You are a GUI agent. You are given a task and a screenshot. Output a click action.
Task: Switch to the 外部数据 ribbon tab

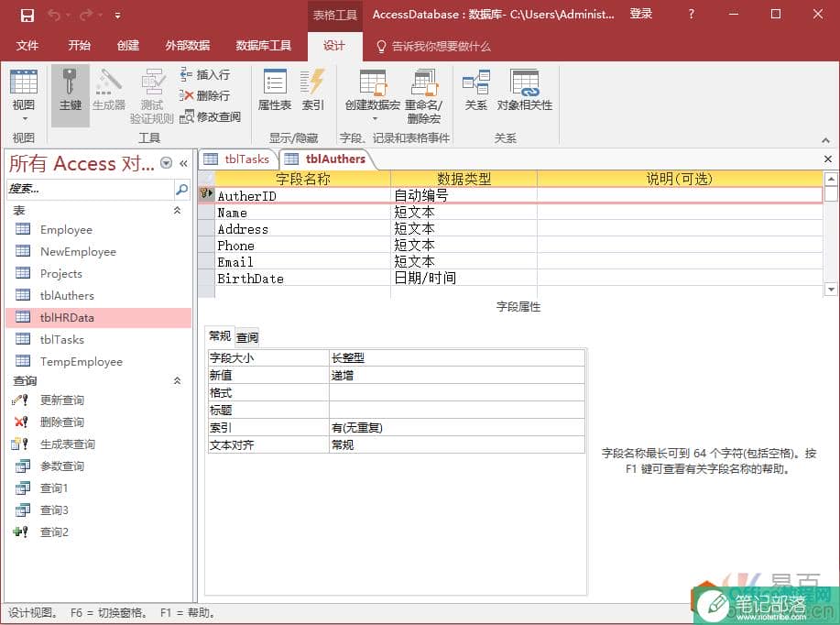[188, 46]
